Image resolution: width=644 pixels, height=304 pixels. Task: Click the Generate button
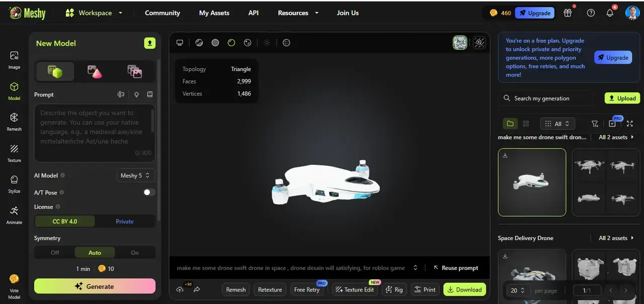95,285
